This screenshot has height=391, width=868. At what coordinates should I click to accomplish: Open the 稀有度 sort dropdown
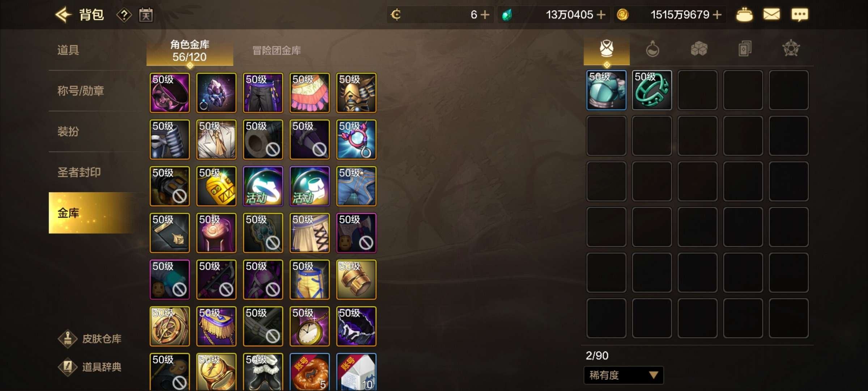point(624,375)
